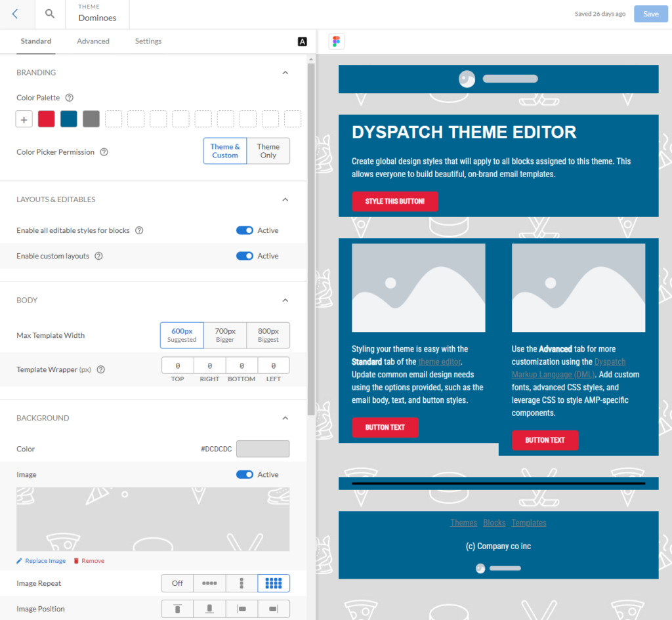Click Themes link in footer preview
This screenshot has height=620, width=672.
[464, 523]
